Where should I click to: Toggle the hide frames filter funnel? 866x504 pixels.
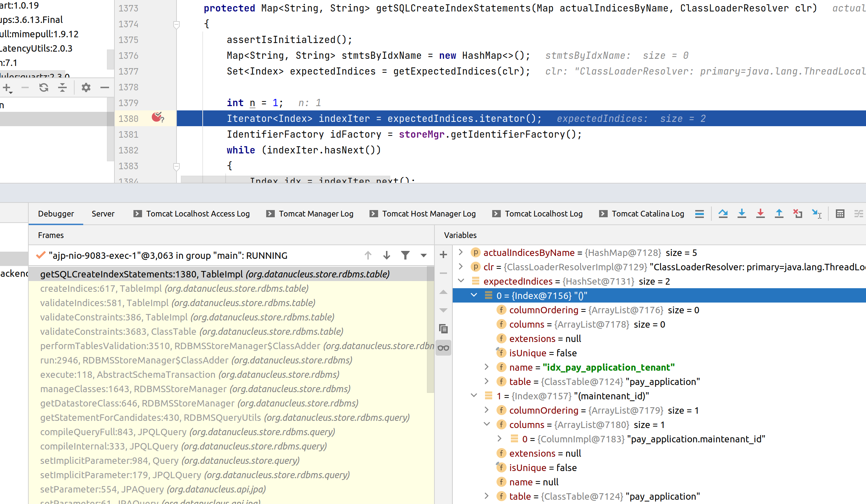(x=405, y=255)
